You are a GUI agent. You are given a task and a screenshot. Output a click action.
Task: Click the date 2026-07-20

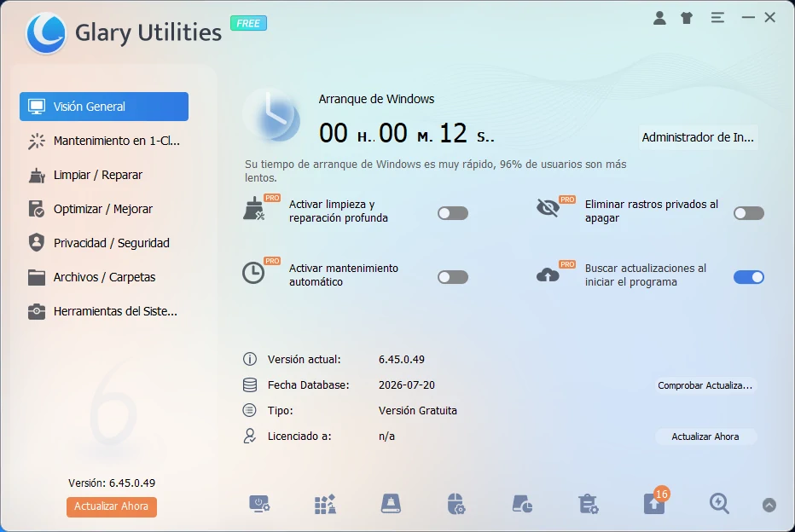click(407, 385)
